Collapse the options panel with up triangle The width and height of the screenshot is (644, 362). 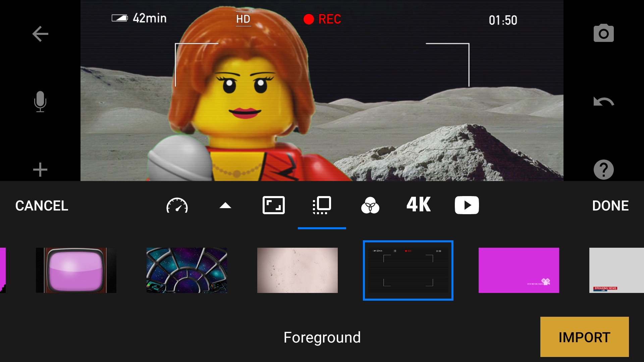click(x=225, y=205)
